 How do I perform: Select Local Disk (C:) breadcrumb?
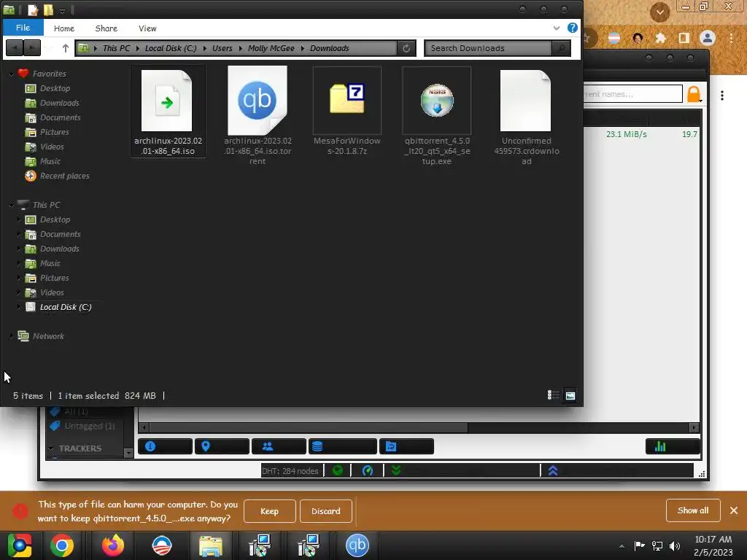point(171,48)
